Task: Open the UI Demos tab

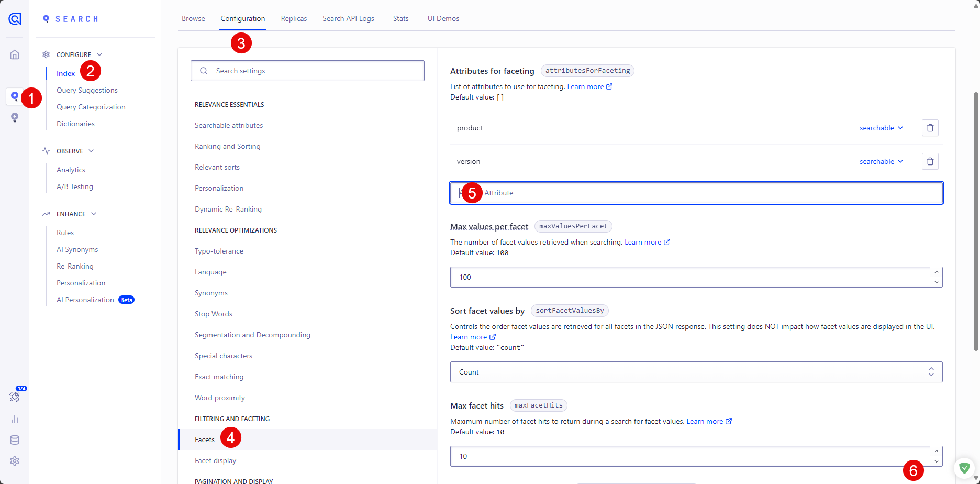Action: click(443, 18)
